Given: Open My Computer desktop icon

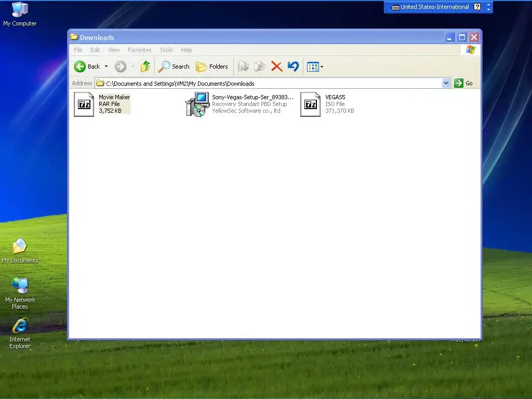Looking at the screenshot, I should [20, 15].
